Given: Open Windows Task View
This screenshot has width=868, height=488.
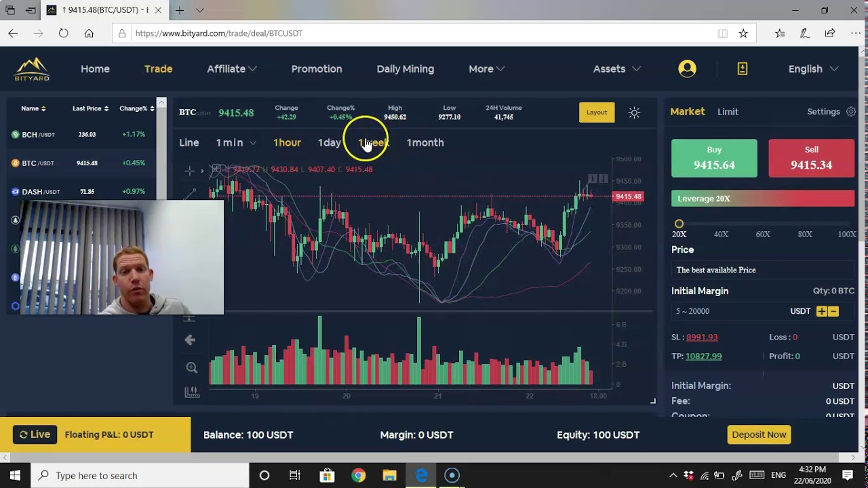Looking at the screenshot, I should [x=295, y=475].
